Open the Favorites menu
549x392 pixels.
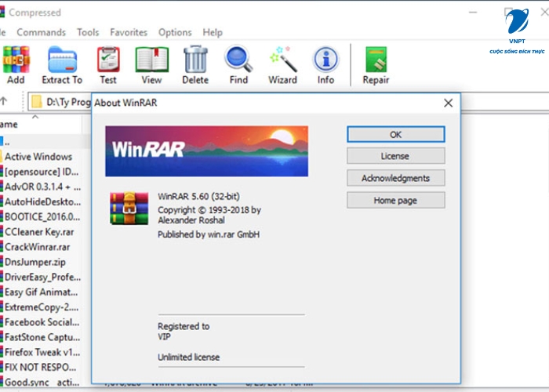coord(129,32)
